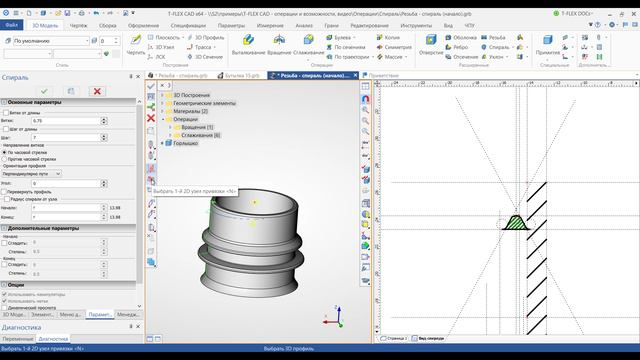Enable Сгладить checkbox under Конец
Viewport: 640px width, 360px height.
click(4, 264)
